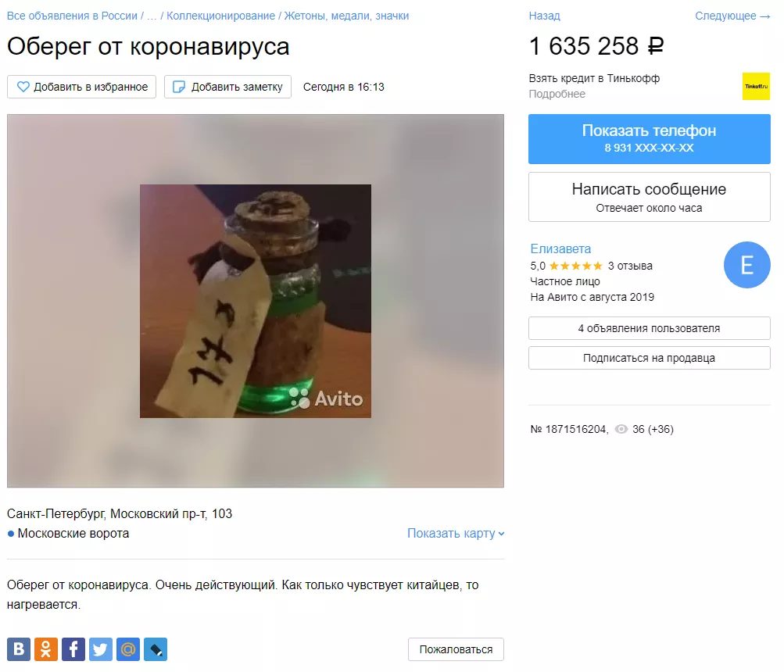Click Показать телефон button
Viewport: 784px width, 672px height.
[649, 139]
